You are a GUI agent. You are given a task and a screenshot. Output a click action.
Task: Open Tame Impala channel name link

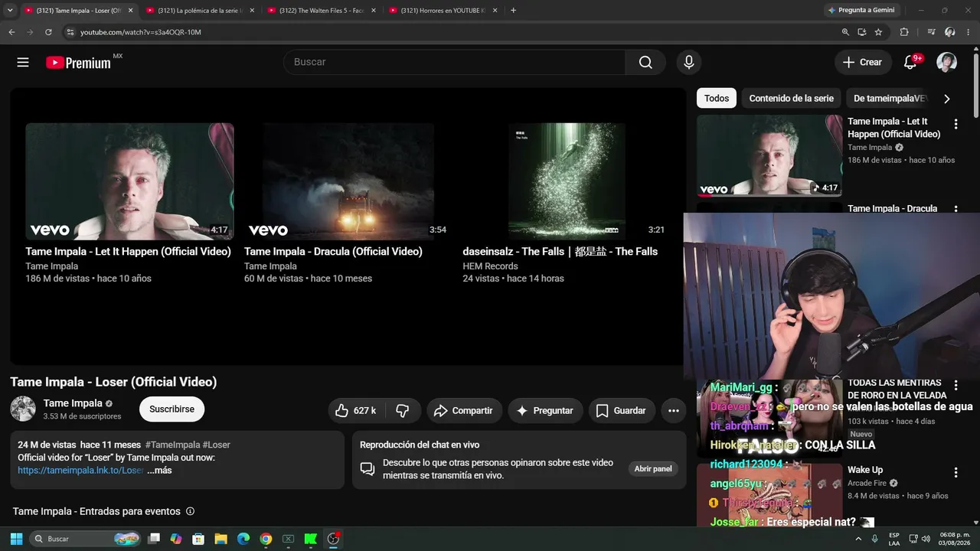click(73, 403)
